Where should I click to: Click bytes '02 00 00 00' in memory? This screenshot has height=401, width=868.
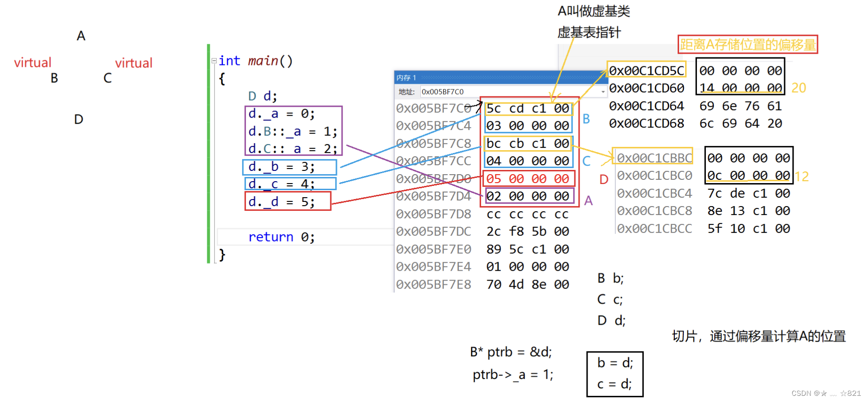click(528, 196)
